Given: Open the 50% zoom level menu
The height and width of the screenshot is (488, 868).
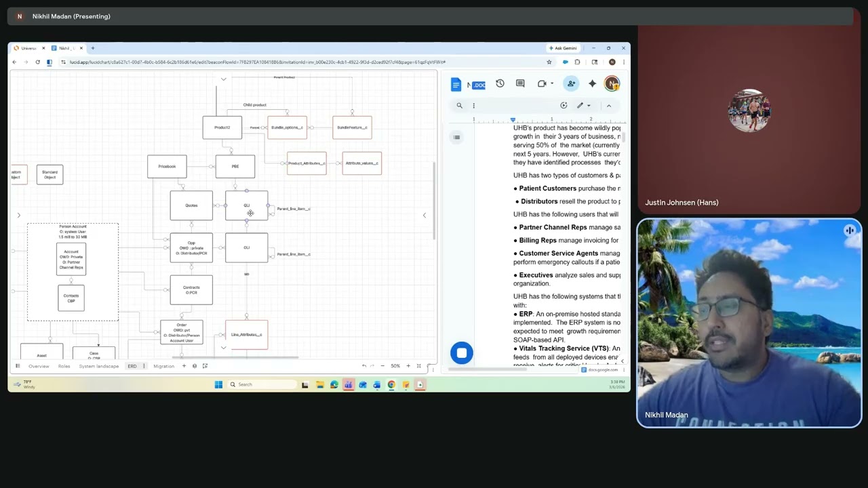Looking at the screenshot, I should pyautogui.click(x=395, y=366).
